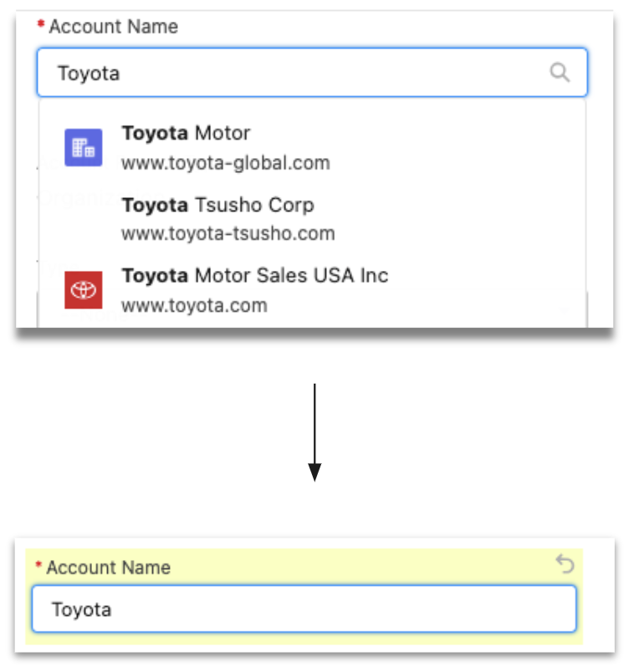Click the undo arrow above the lower field
The image size is (629, 672).
coord(565,565)
